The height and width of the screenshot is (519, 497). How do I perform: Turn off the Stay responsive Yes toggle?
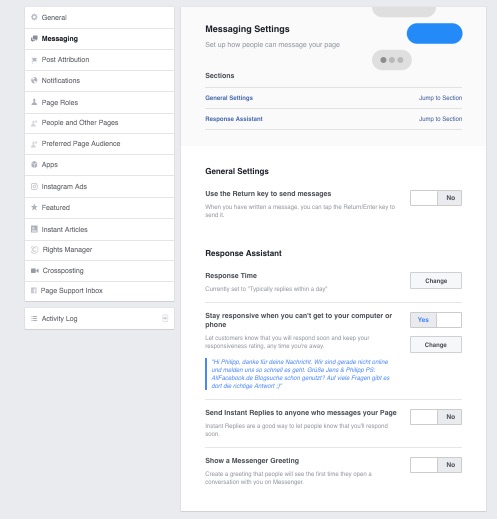click(x=436, y=320)
